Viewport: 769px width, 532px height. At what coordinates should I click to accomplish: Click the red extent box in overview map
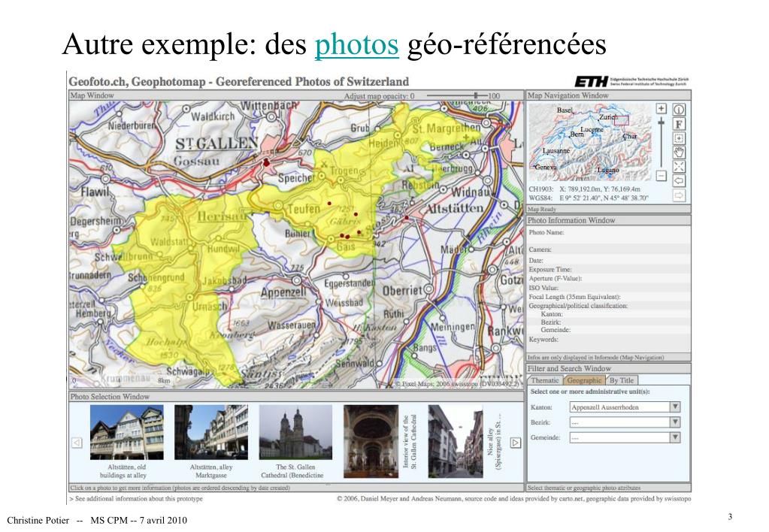[622, 120]
